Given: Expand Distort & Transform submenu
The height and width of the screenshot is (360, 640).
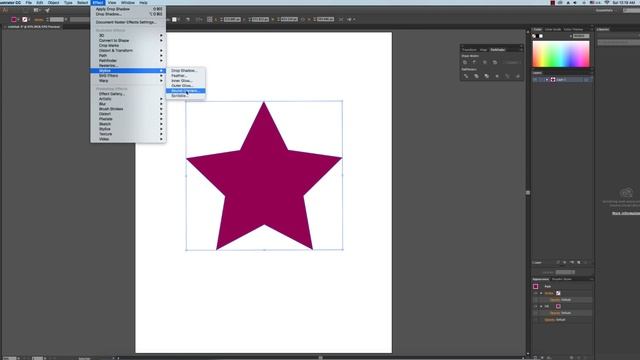Looking at the screenshot, I should (x=128, y=51).
